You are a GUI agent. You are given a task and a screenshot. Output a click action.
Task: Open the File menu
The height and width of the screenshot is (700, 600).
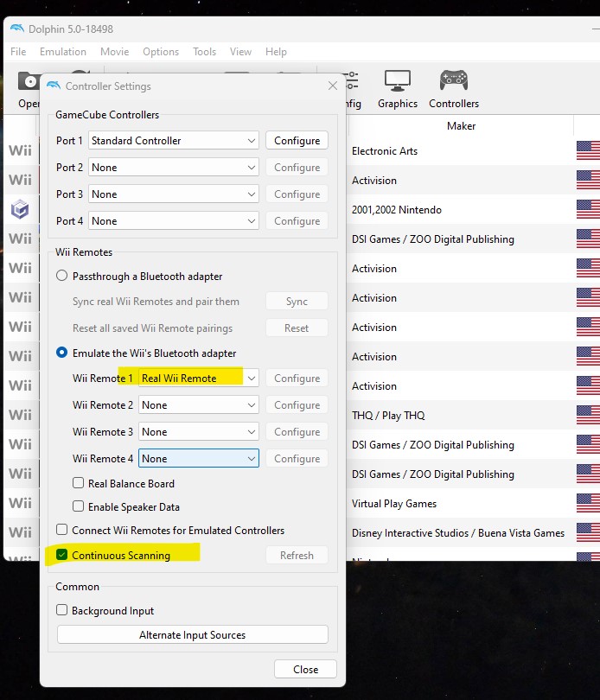[x=18, y=52]
